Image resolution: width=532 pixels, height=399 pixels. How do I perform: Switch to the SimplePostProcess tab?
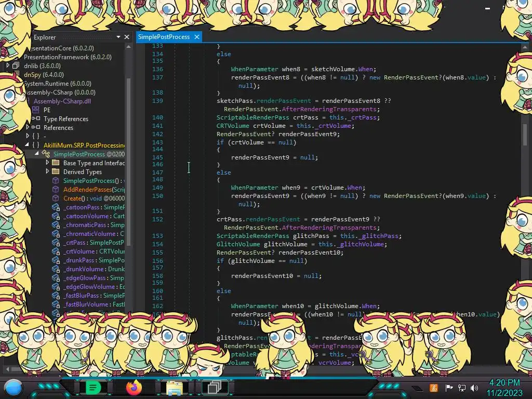point(164,37)
